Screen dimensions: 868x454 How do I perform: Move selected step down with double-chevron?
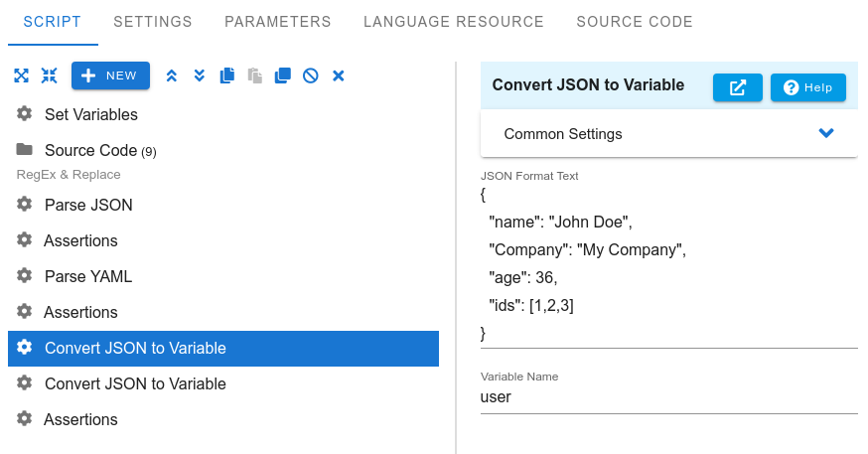200,76
